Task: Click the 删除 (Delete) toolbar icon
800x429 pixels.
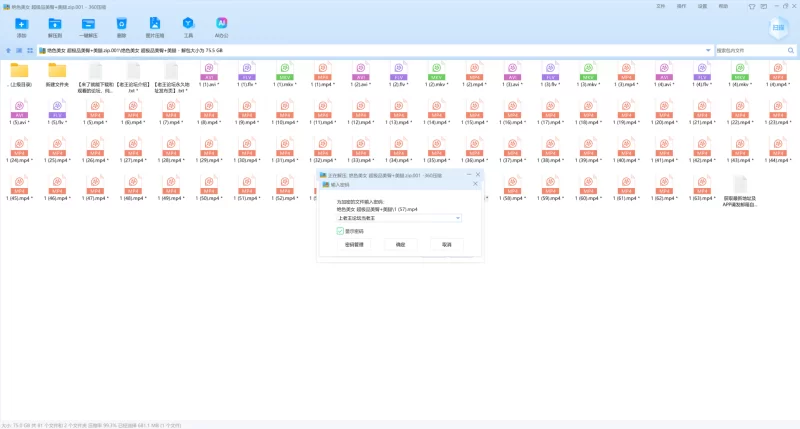Action: tap(121, 26)
